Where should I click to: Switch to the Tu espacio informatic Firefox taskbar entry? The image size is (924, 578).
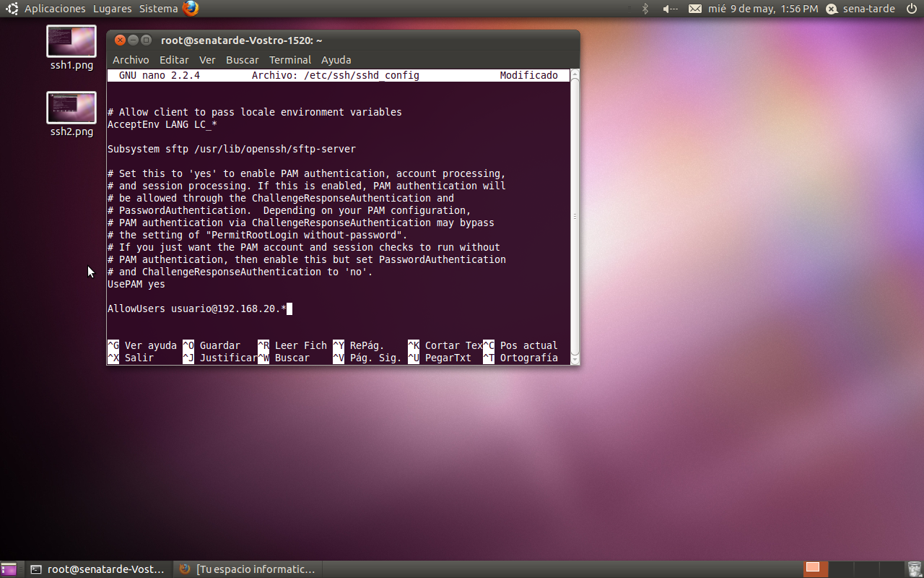coord(247,569)
